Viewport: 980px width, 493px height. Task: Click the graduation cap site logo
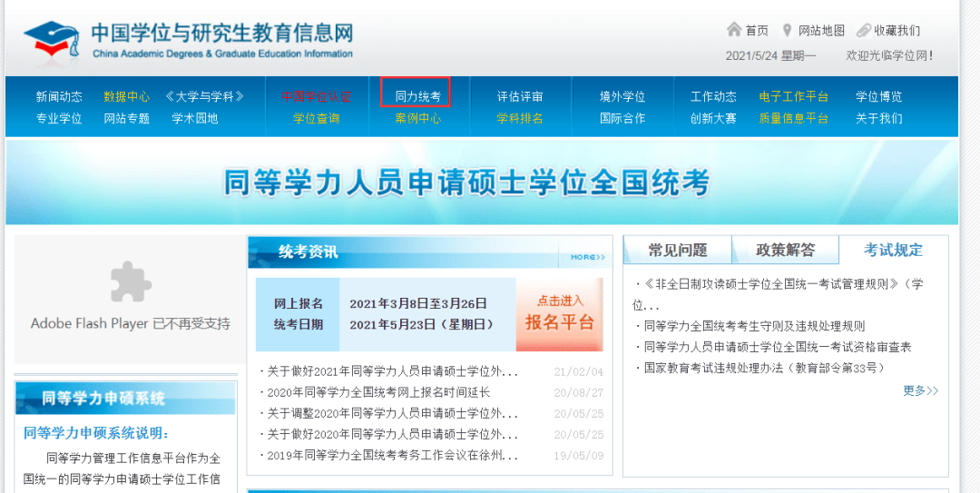53,39
